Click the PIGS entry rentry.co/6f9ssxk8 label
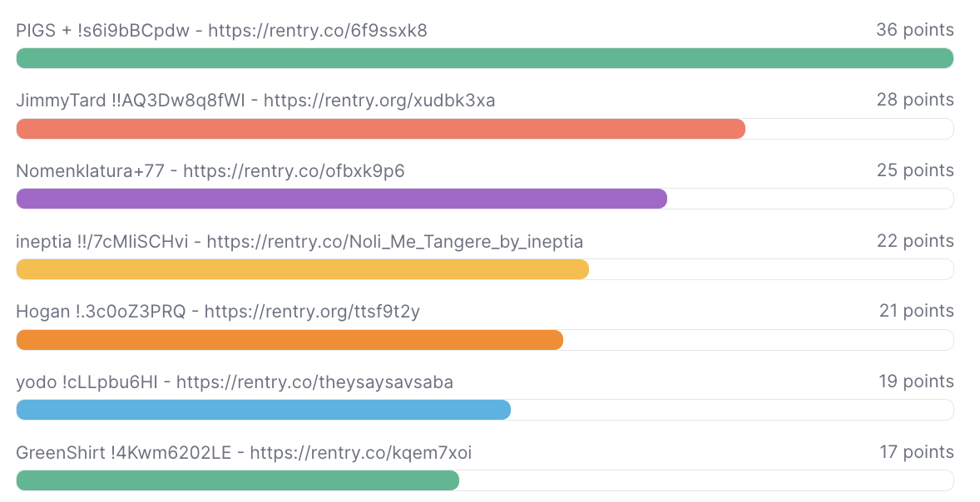Viewport: 980px width, 502px height. [x=221, y=31]
